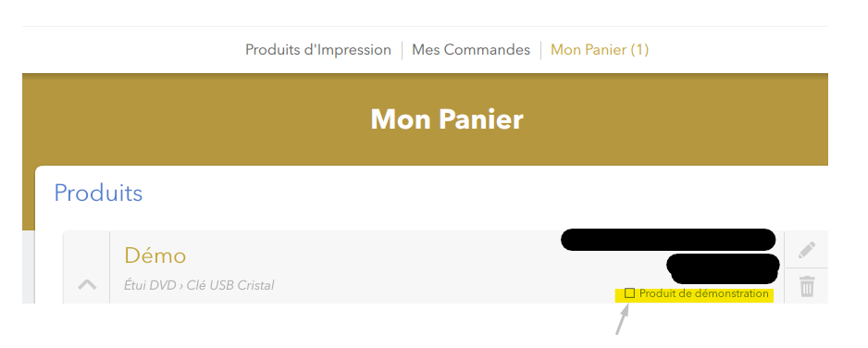
Task: Go to Mes Commandes
Action: 471,50
